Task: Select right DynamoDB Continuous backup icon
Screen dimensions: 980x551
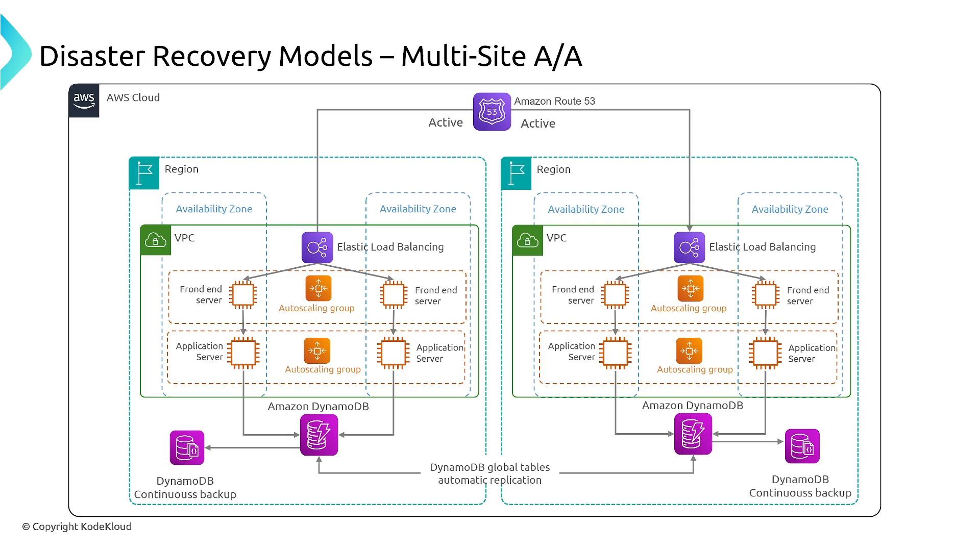Action: tap(802, 446)
